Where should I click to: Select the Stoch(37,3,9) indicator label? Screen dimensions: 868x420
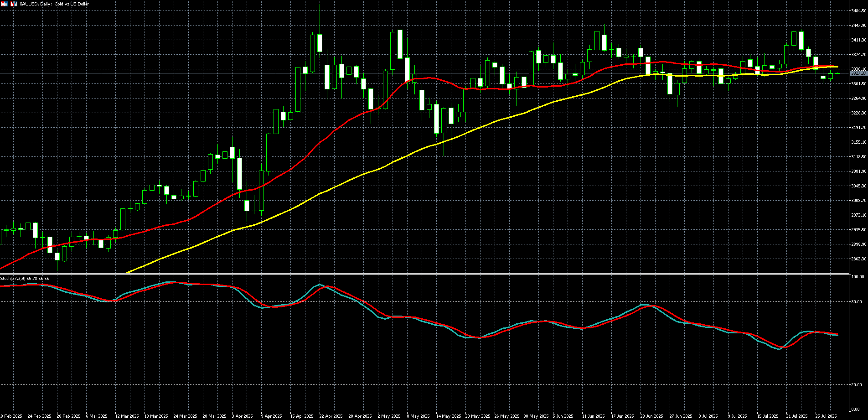coord(25,278)
